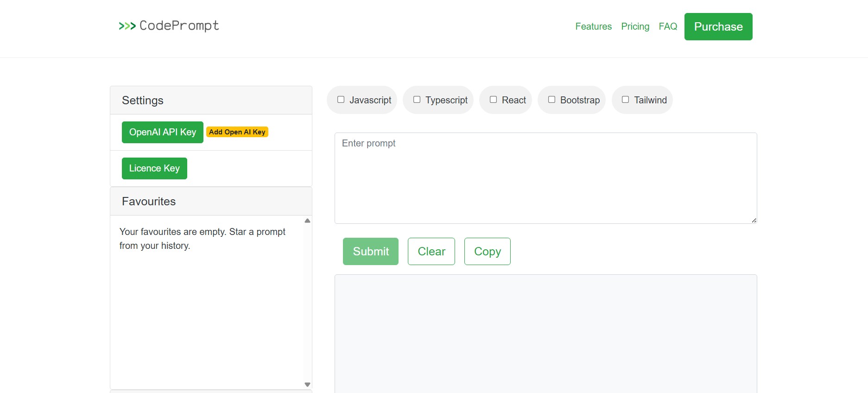
Task: Copy the generated output
Action: 488,251
